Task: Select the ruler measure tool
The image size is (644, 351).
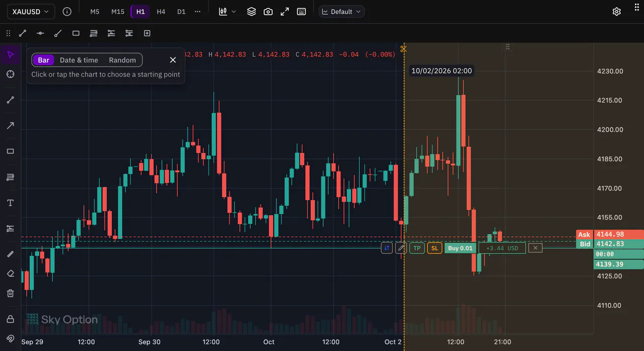Action: click(x=10, y=254)
